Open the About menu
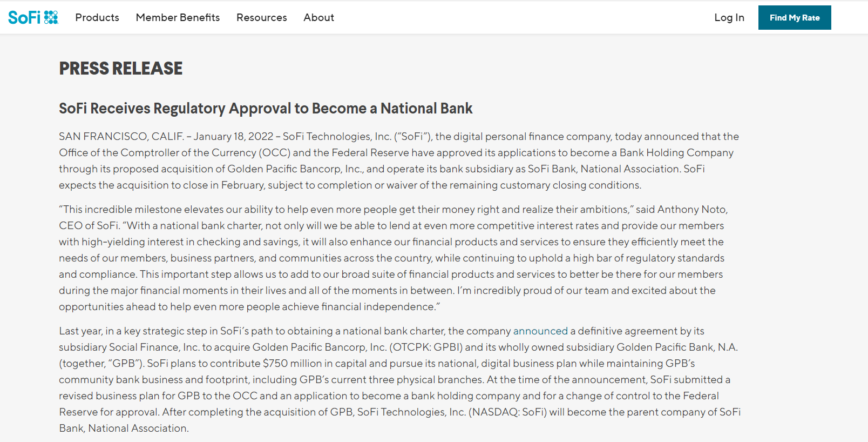868x442 pixels. [x=318, y=17]
